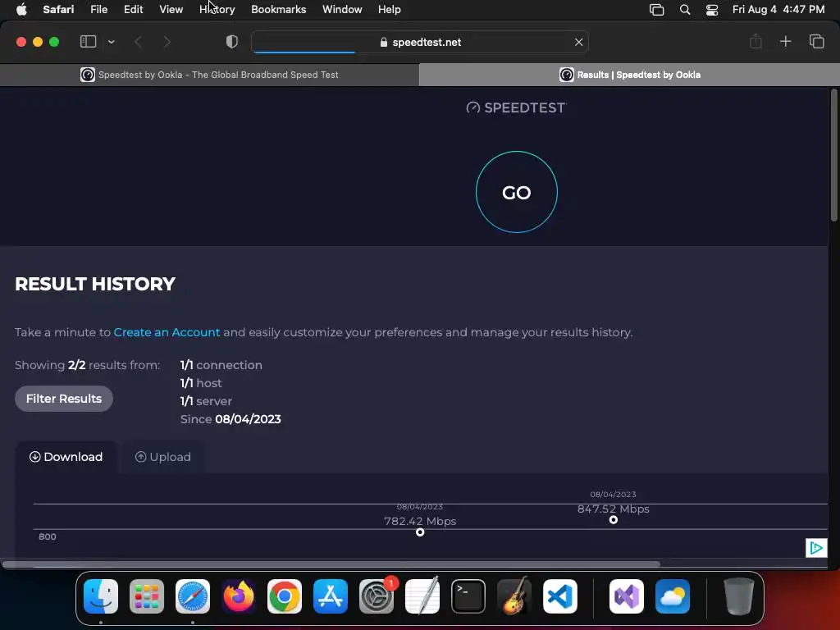Click the date and time in the menu bar

point(778,9)
